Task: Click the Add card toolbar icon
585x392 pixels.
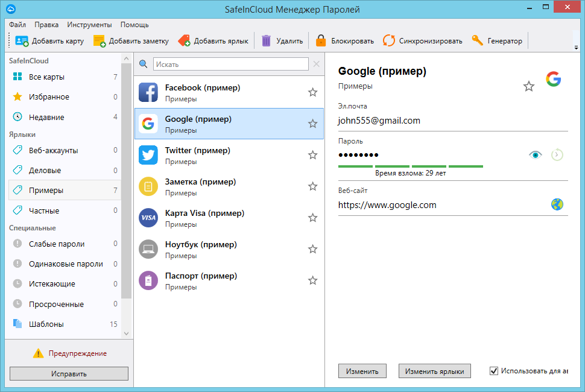Action: 22,41
